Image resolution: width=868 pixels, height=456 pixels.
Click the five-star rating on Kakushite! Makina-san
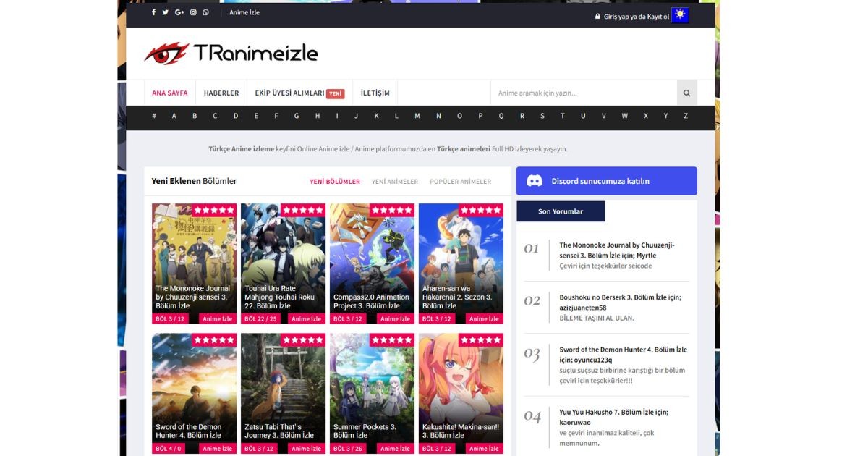(x=480, y=340)
